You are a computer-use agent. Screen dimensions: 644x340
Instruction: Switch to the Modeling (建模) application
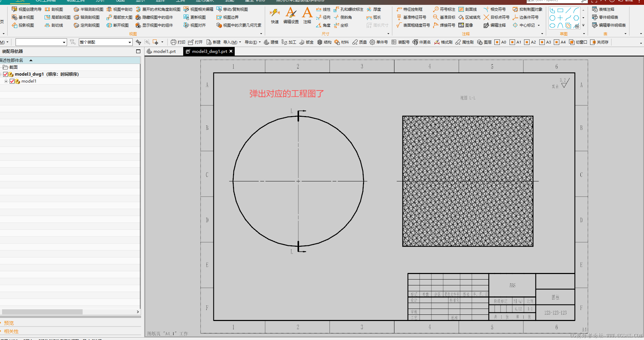click(271, 42)
